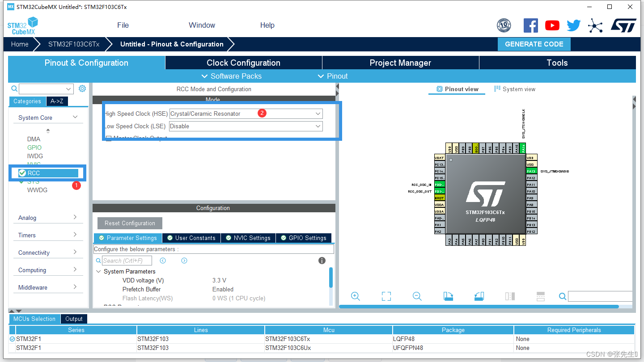Click the search magnifier in the categories panel

coord(14,89)
